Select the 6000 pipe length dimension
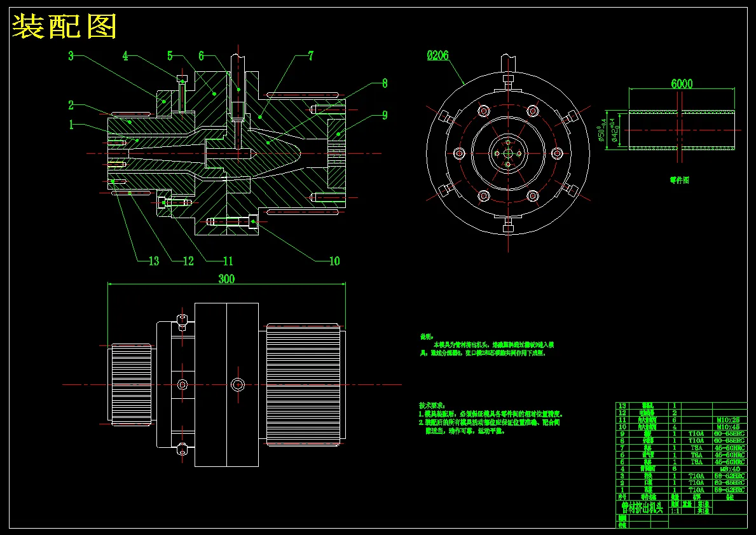756x535 pixels. click(x=682, y=84)
